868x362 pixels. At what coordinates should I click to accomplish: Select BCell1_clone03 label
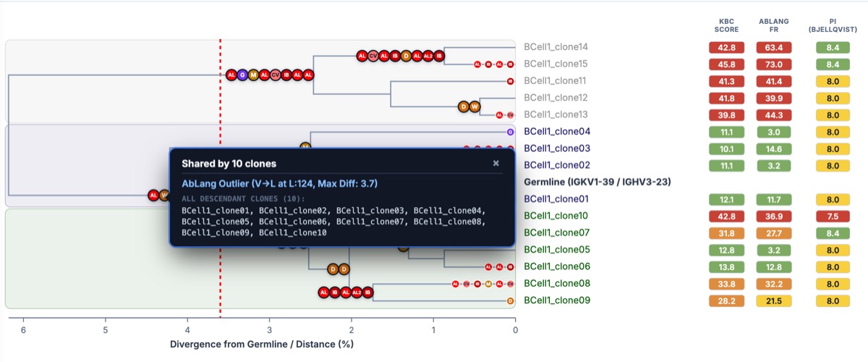(557, 148)
